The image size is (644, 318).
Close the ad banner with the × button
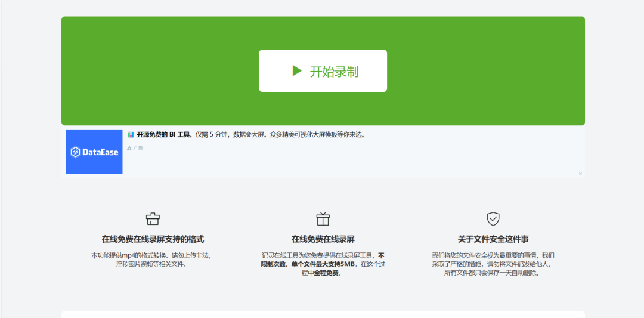click(580, 174)
